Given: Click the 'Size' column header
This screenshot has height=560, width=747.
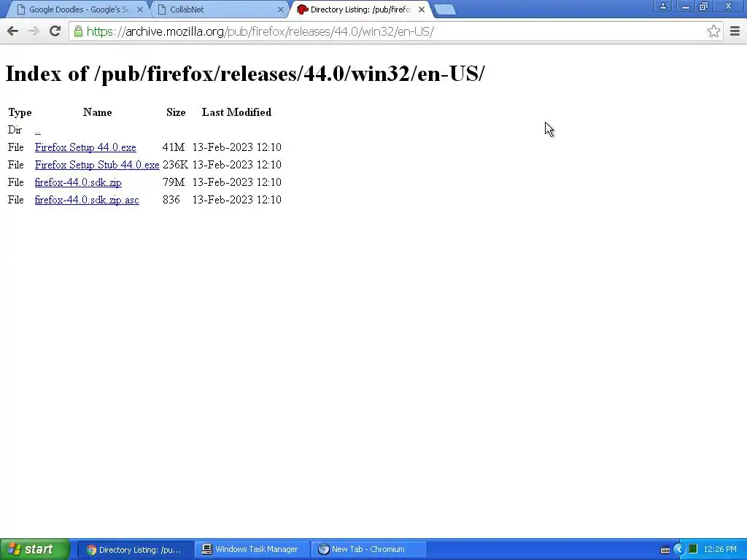Looking at the screenshot, I should click(176, 112).
